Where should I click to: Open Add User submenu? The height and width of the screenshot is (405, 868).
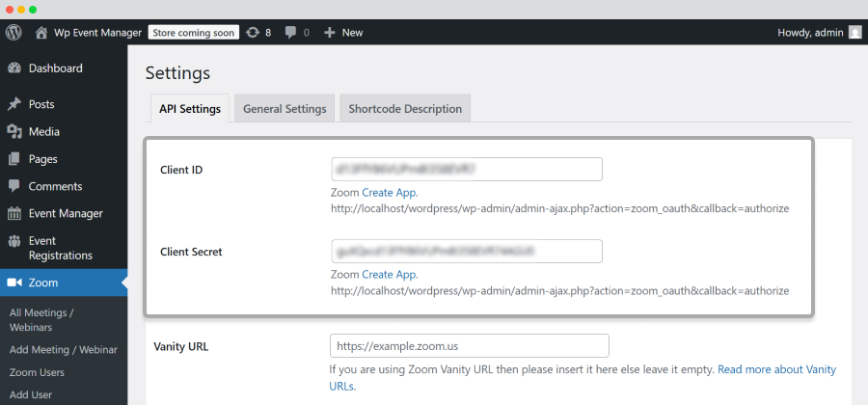pyautogui.click(x=31, y=395)
